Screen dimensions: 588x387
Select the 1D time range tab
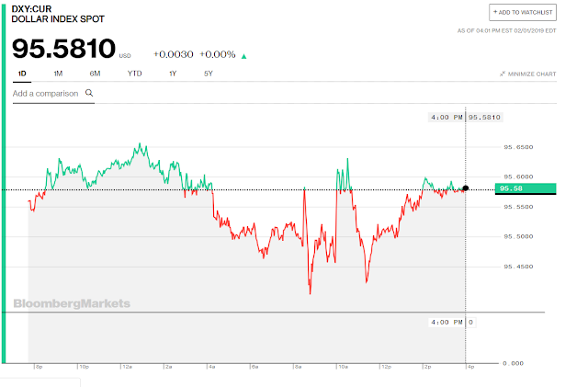(22, 74)
